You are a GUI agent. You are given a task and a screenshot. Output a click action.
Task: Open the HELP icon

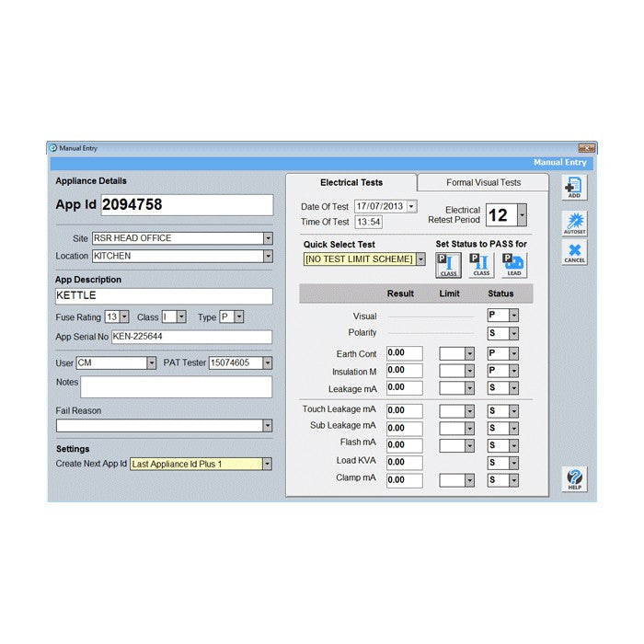point(574,479)
